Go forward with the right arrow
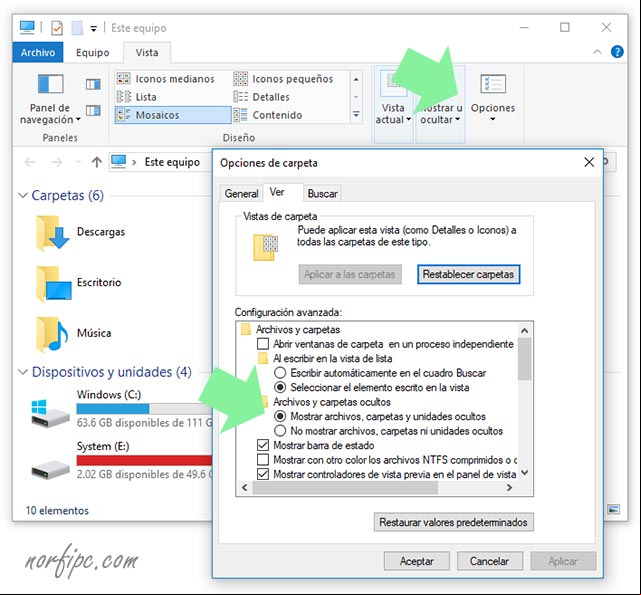The width and height of the screenshot is (641, 595). click(x=56, y=162)
